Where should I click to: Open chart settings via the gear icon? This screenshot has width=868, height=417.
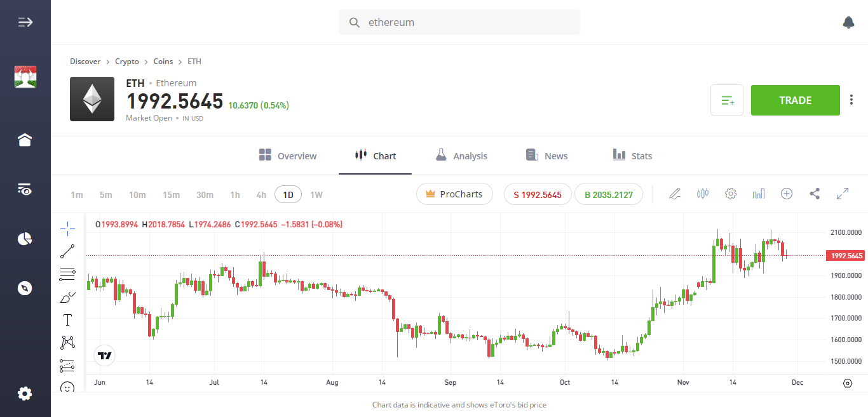tap(730, 194)
